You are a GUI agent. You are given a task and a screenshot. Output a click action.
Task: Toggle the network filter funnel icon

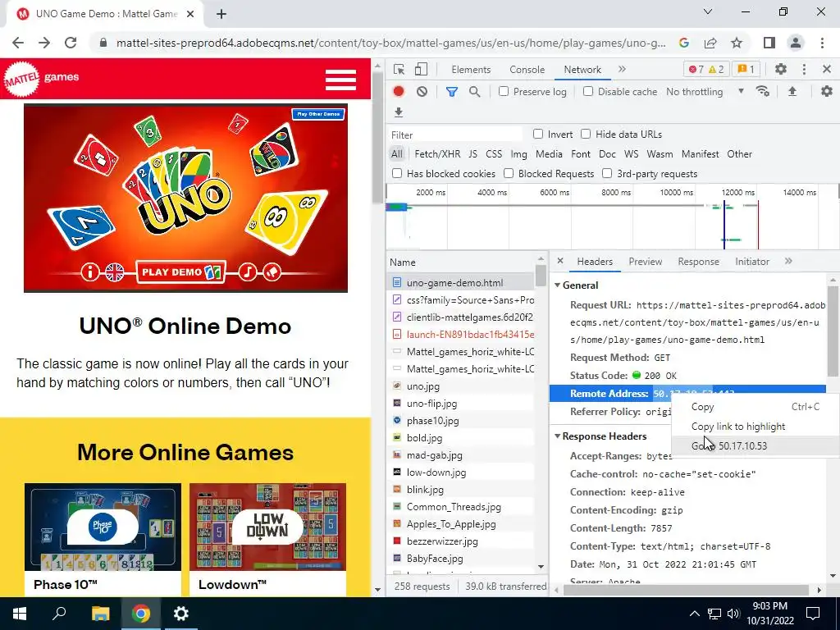[x=452, y=92]
